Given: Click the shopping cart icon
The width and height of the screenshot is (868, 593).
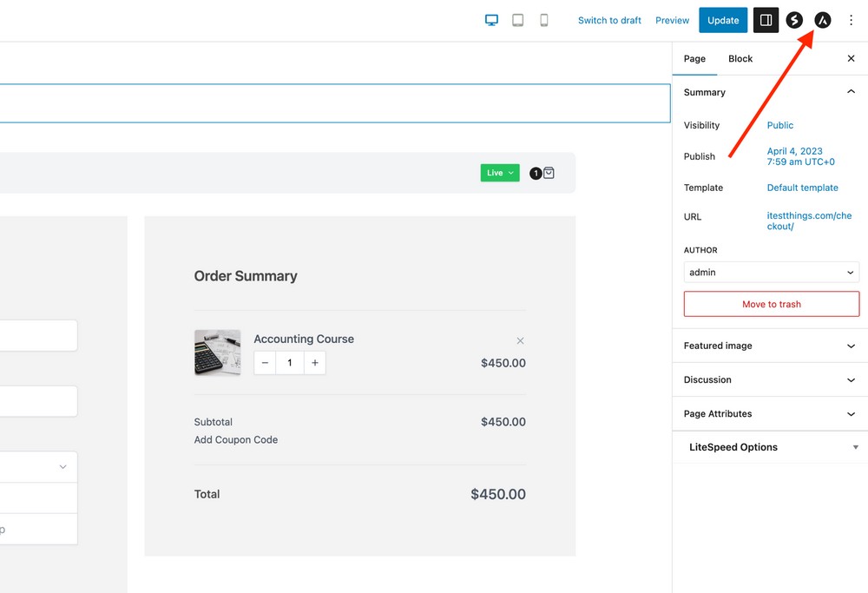Looking at the screenshot, I should (549, 173).
